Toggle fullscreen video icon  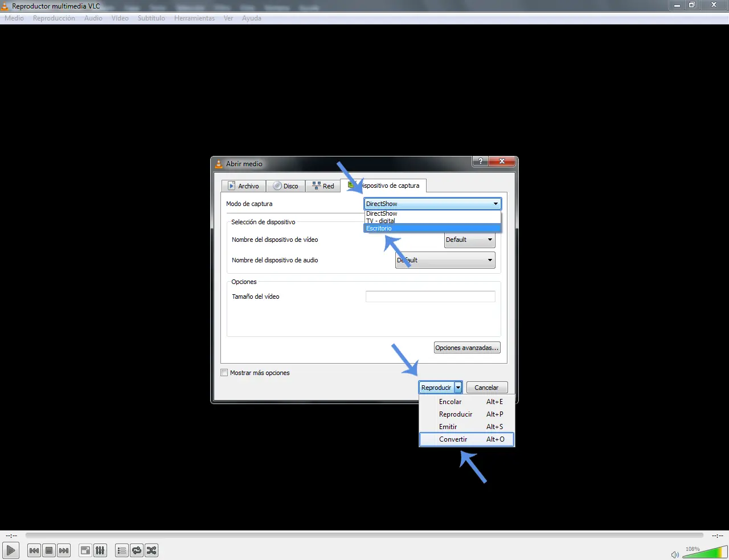coord(85,550)
